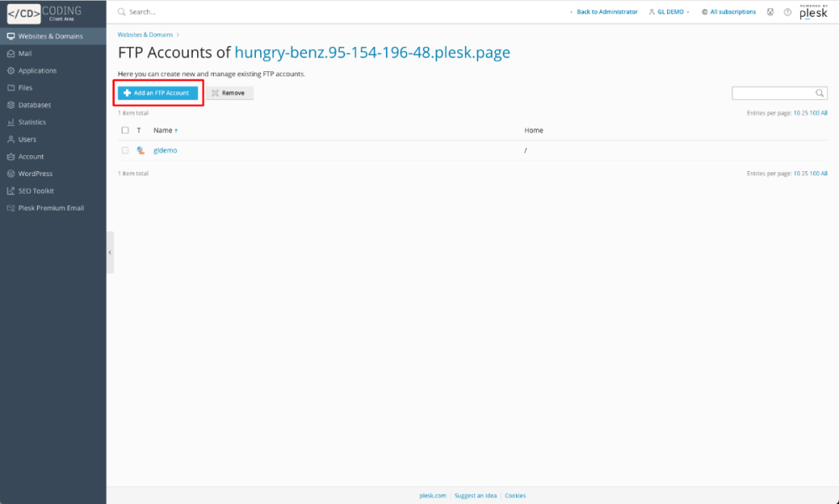The height and width of the screenshot is (504, 839).
Task: Click the search magnifier in list filter
Action: (820, 93)
